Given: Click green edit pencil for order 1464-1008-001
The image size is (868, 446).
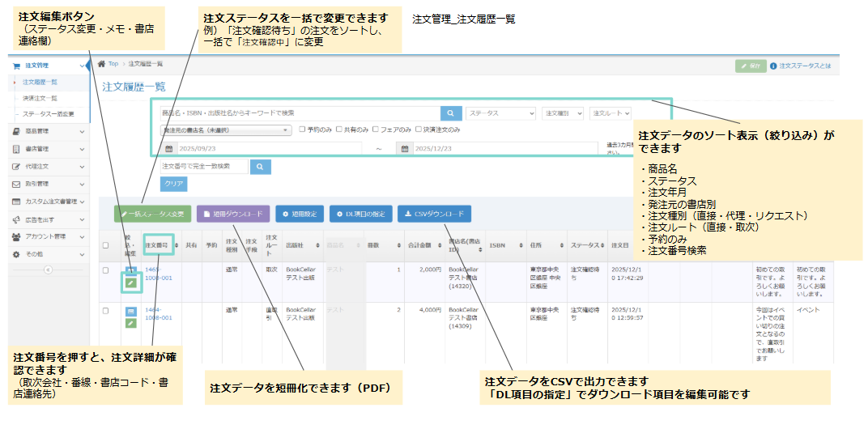Looking at the screenshot, I should point(130,323).
